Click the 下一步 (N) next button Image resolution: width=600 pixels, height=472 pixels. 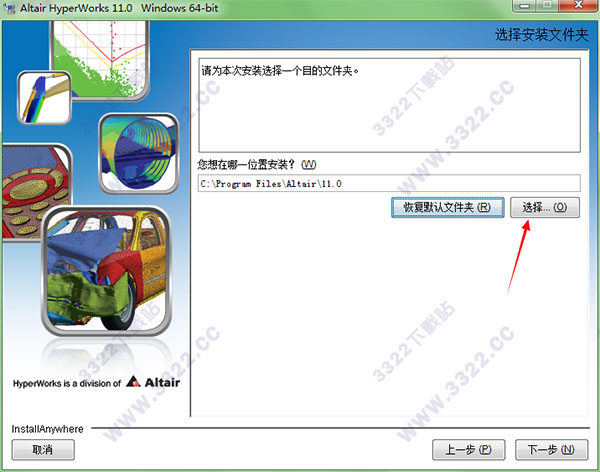[551, 449]
